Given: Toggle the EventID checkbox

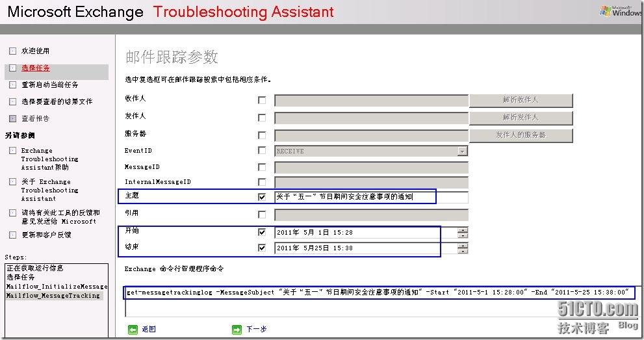Looking at the screenshot, I should click(262, 150).
